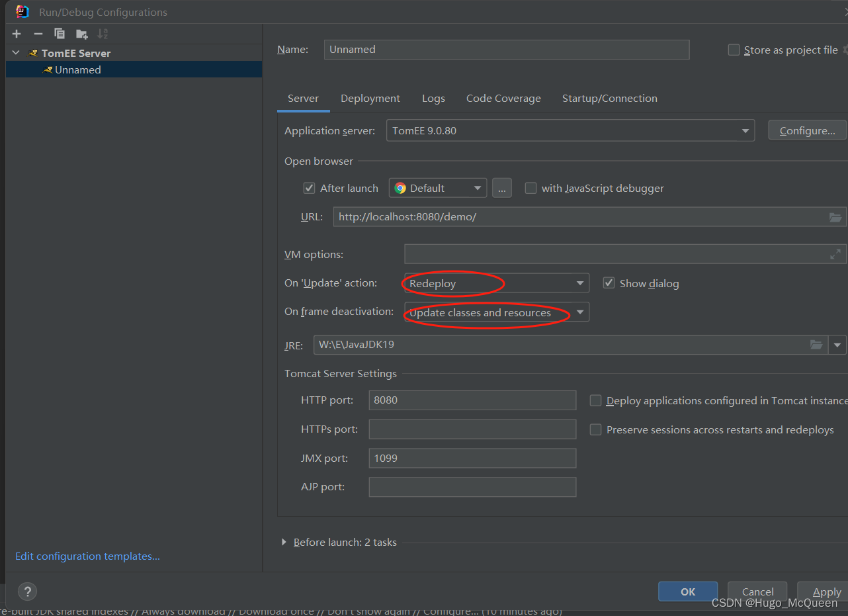The image size is (848, 616).
Task: Enable Store as project file
Action: point(734,50)
